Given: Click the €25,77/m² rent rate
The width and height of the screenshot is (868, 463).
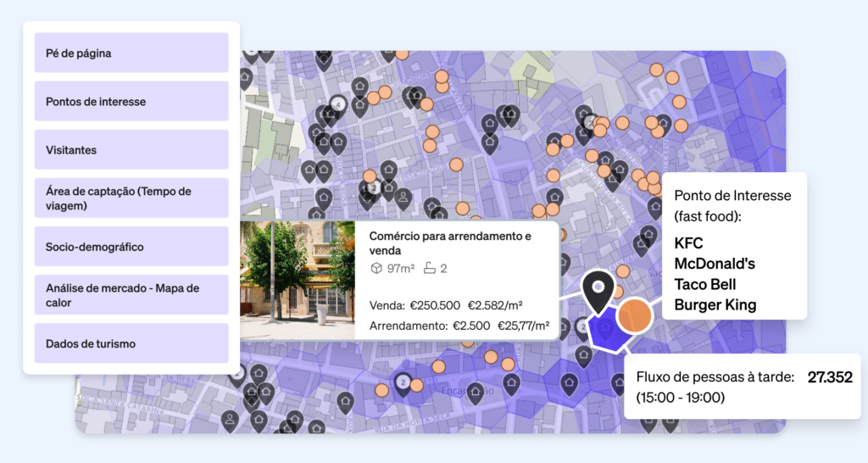Looking at the screenshot, I should [523, 326].
